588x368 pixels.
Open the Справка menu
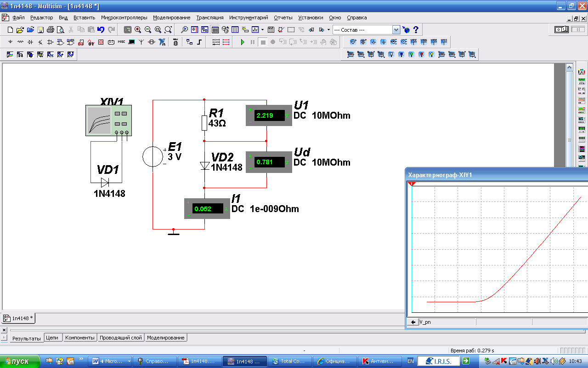357,17
